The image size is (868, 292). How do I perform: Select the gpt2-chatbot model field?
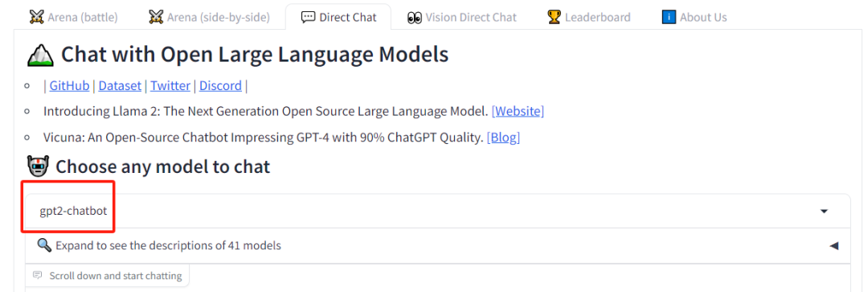click(437, 211)
